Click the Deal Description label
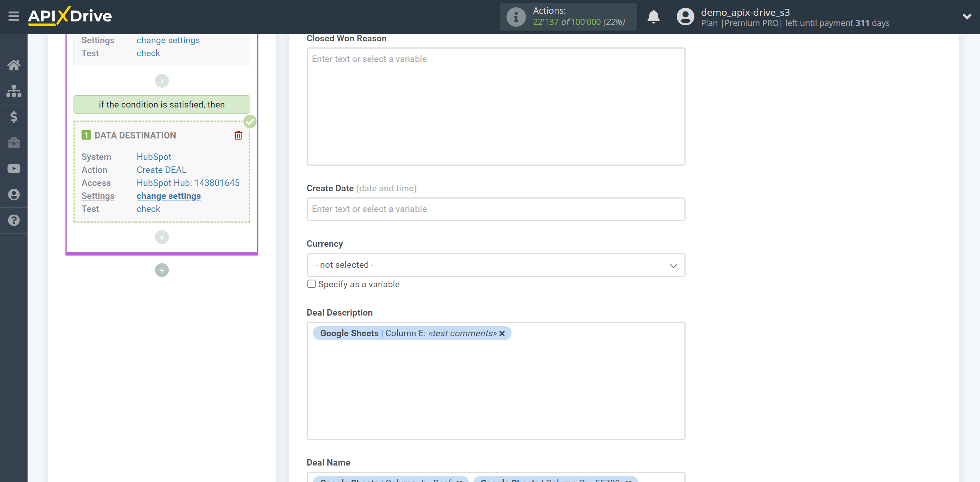This screenshot has width=980, height=482. (x=340, y=313)
